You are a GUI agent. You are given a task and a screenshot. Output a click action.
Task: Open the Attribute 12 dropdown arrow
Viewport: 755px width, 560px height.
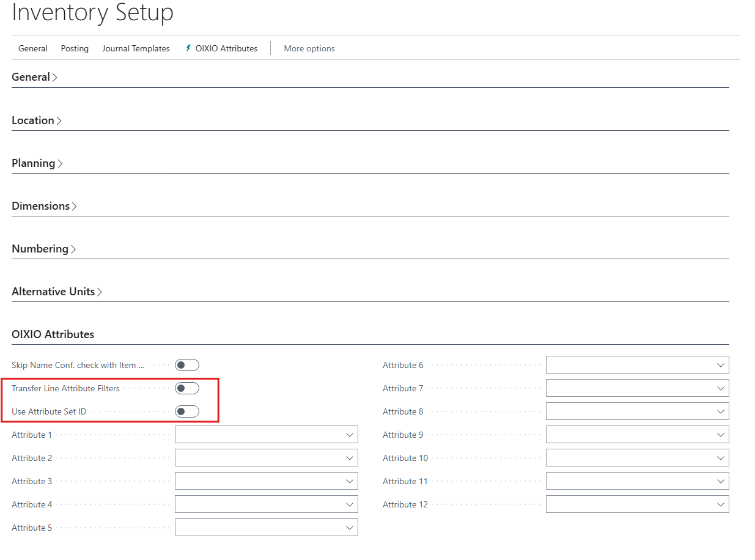721,504
